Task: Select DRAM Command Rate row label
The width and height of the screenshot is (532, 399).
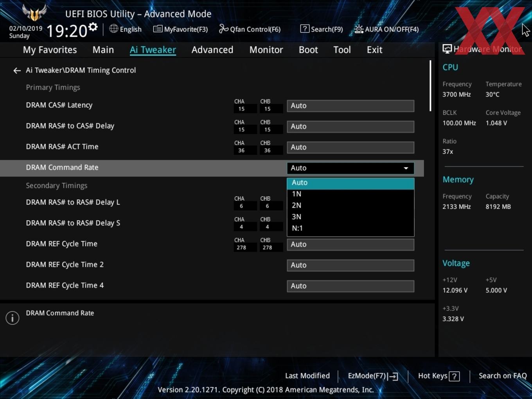Action: click(62, 167)
